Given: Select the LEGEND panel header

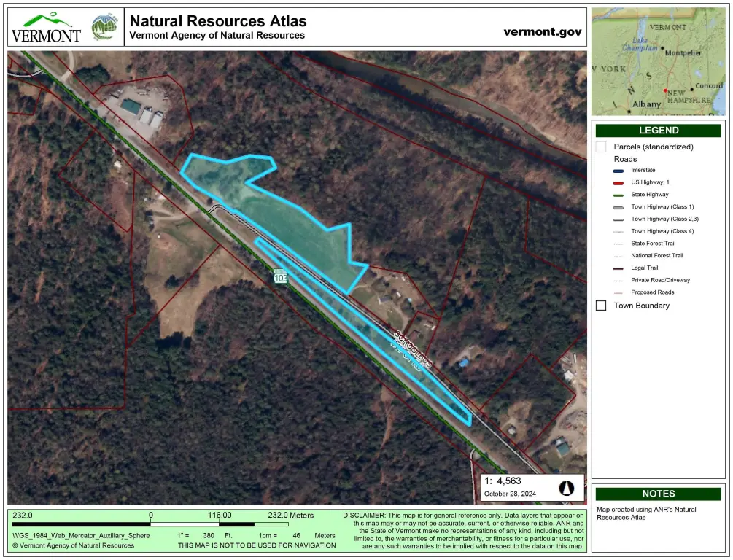Looking at the screenshot, I should (x=658, y=131).
